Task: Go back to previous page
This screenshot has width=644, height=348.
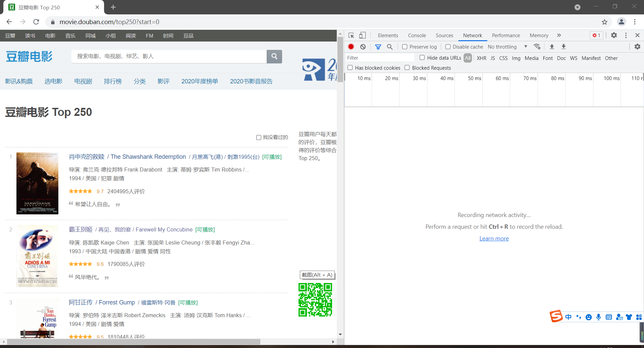Action: click(x=9, y=22)
